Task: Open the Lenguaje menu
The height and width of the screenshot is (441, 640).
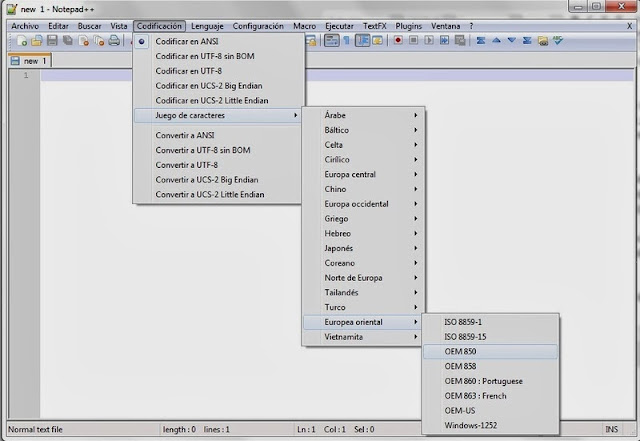Action: tap(207, 26)
